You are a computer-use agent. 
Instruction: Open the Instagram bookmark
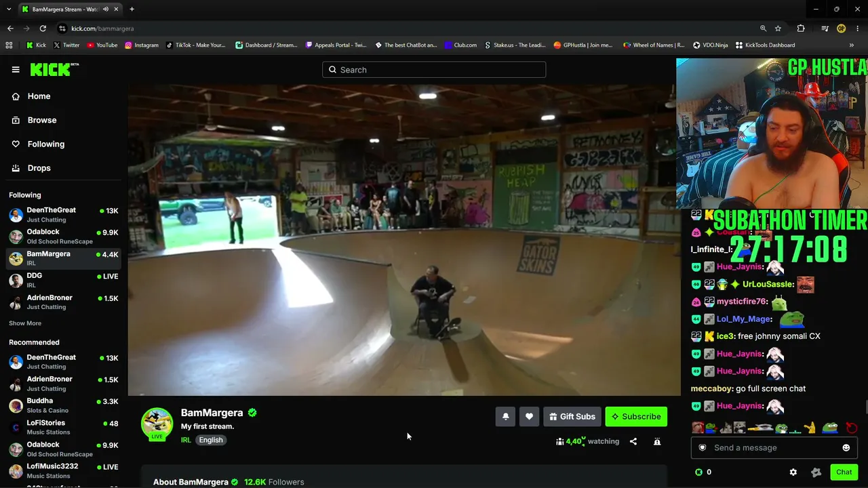141,45
